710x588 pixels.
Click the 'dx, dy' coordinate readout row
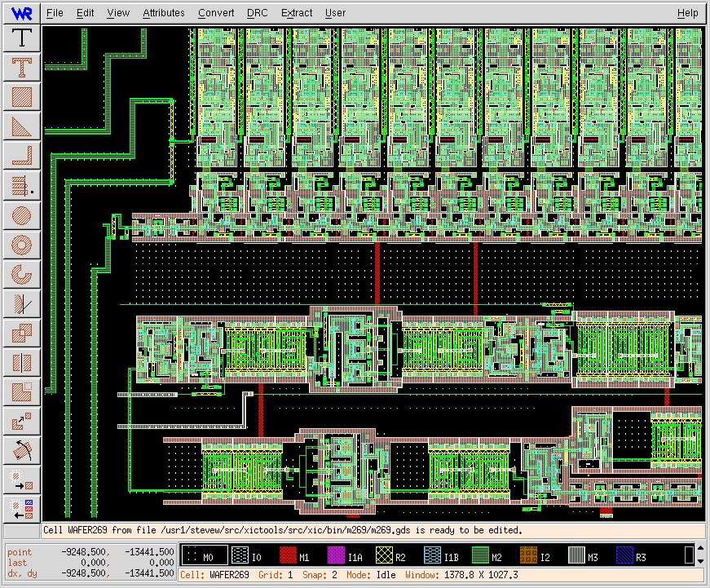[90, 573]
